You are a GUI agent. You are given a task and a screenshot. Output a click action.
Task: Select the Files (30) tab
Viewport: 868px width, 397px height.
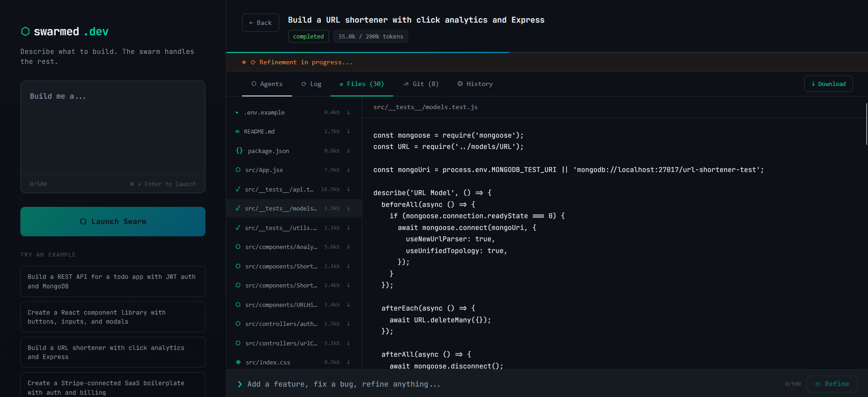[362, 84]
